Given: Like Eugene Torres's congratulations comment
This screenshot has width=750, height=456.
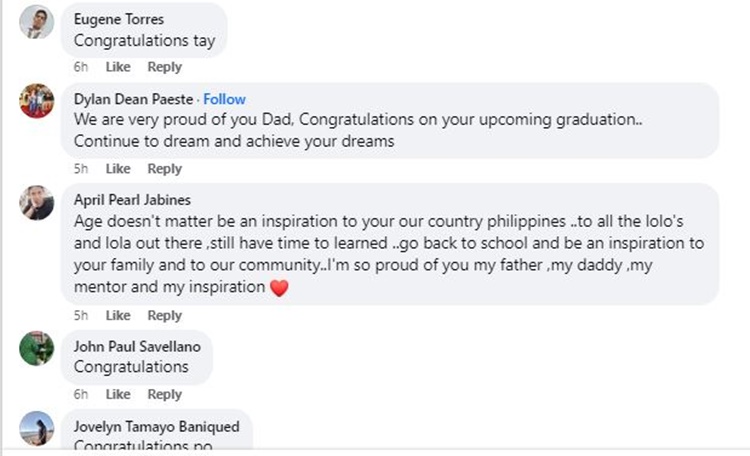Looking at the screenshot, I should (x=118, y=67).
